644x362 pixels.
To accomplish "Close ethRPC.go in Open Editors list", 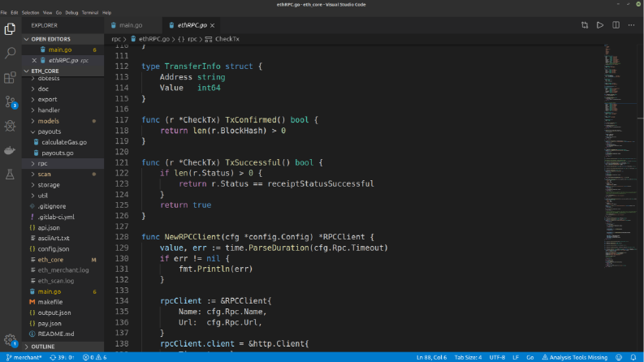I will click(x=34, y=60).
